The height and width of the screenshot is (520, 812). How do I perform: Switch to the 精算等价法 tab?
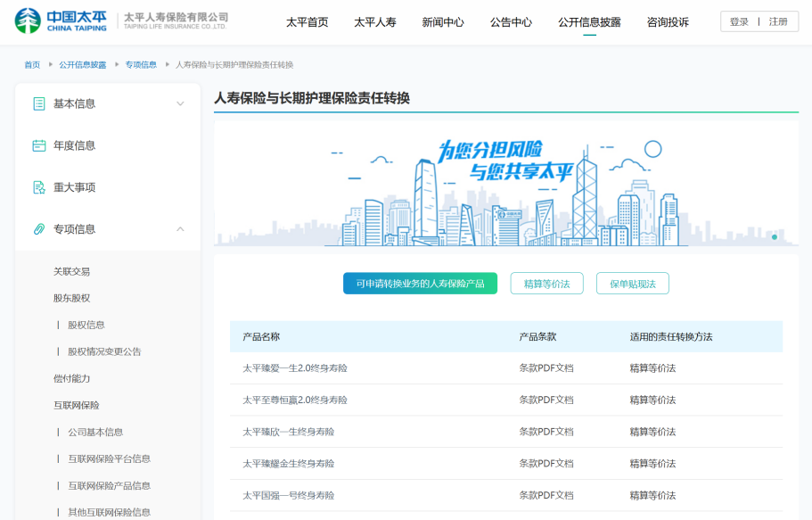546,284
